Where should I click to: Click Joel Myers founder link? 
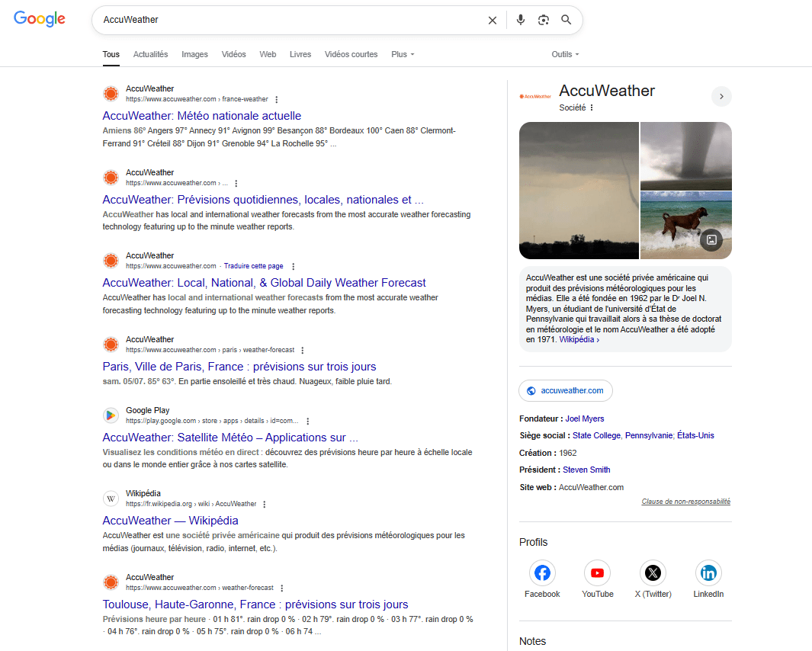tap(585, 418)
